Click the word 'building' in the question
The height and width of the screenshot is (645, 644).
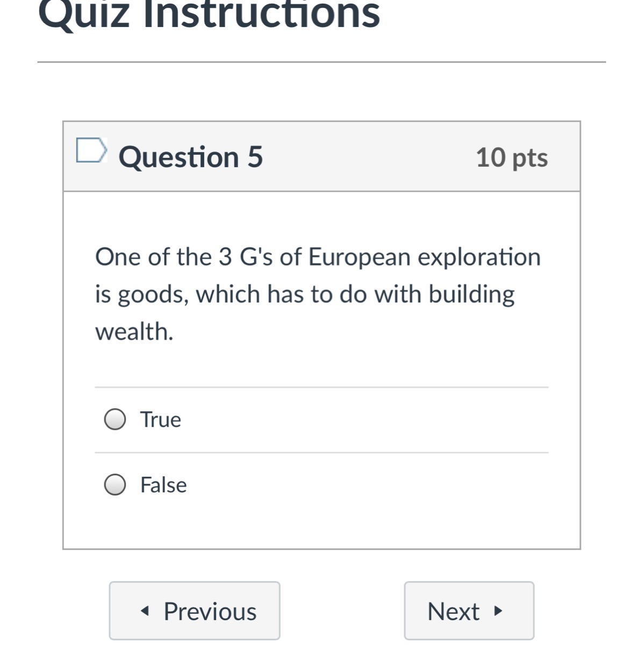coord(471,295)
